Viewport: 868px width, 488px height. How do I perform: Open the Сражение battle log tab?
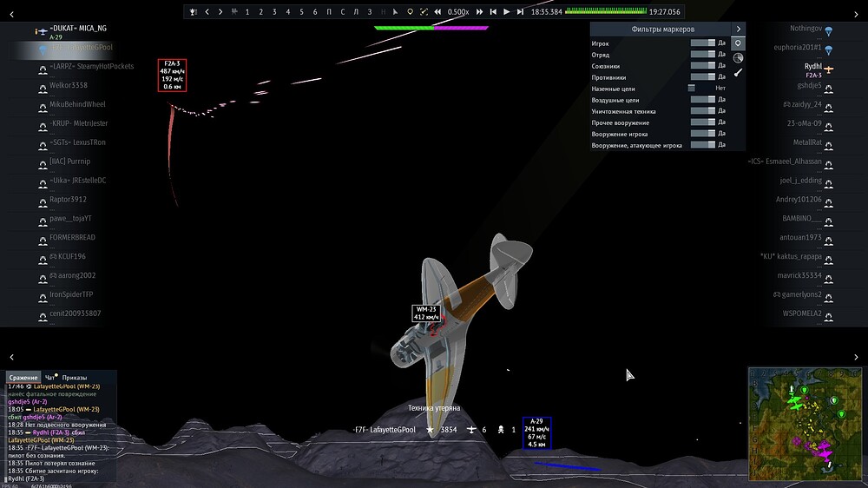23,377
